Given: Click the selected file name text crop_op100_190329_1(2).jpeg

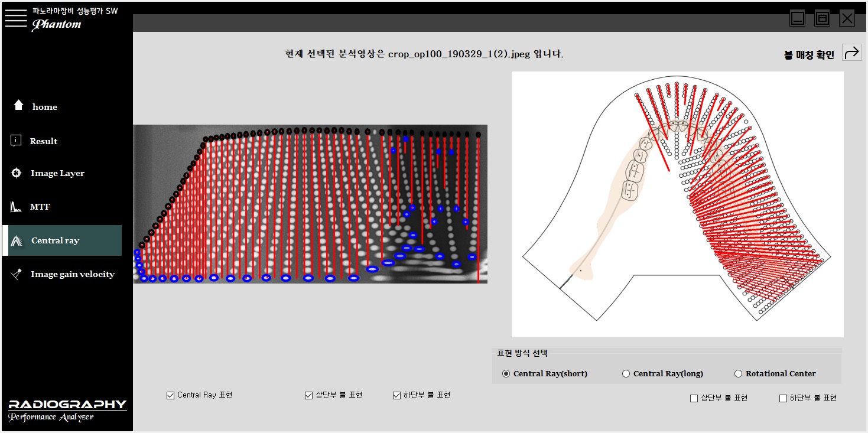Looking at the screenshot, I should pyautogui.click(x=458, y=54).
